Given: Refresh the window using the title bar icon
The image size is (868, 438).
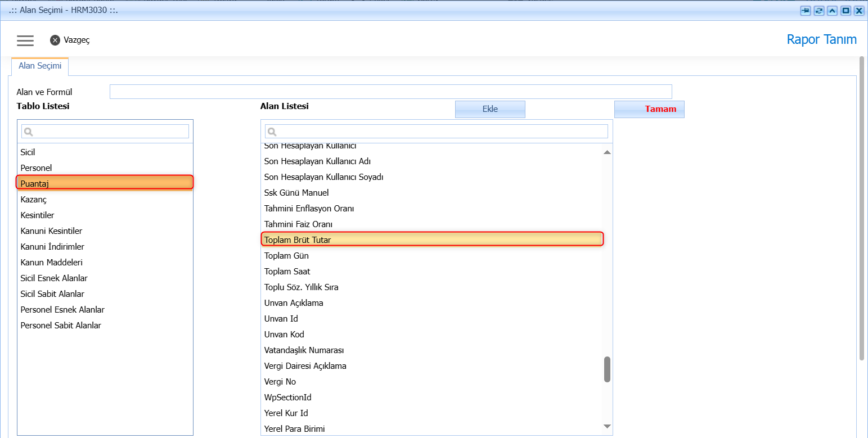Looking at the screenshot, I should click(819, 10).
